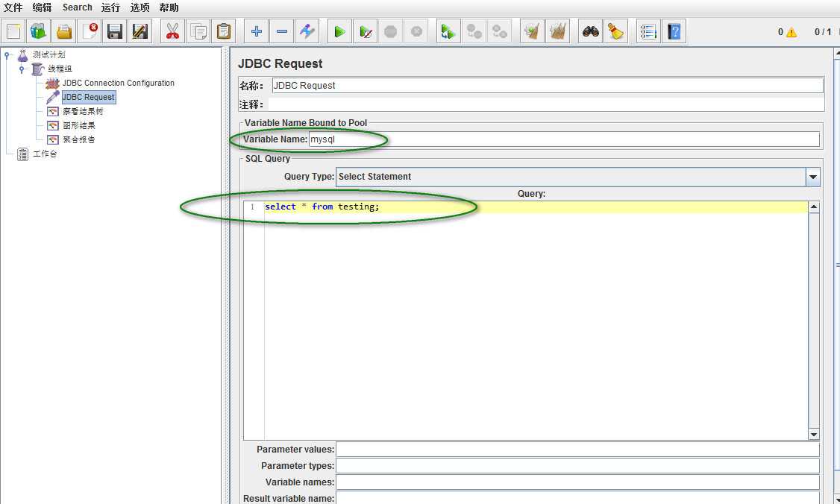Screen dimensions: 840x504
Task: Click query editor scroll down arrow
Action: 814,435
